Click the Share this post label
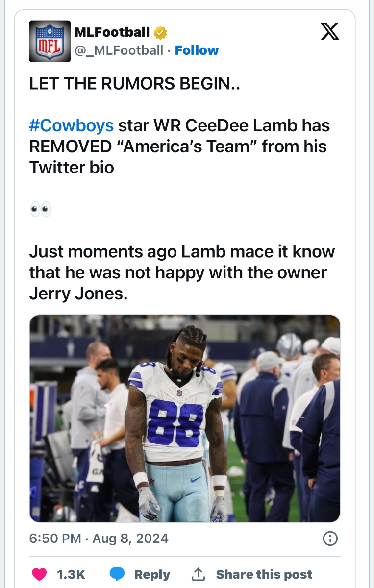This screenshot has height=588, width=374. (x=264, y=574)
